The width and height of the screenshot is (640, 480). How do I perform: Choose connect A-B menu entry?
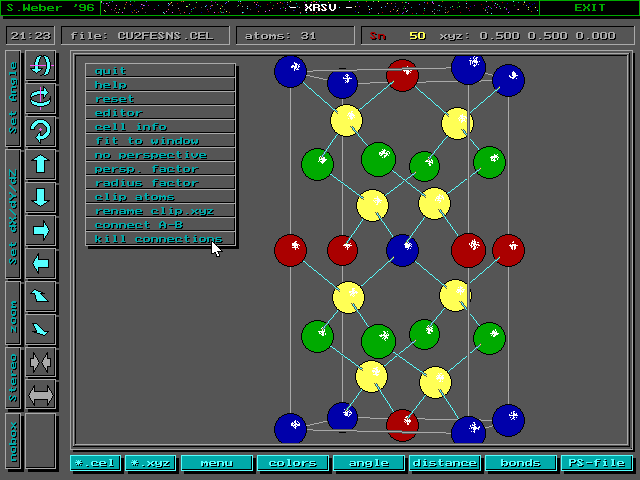160,224
